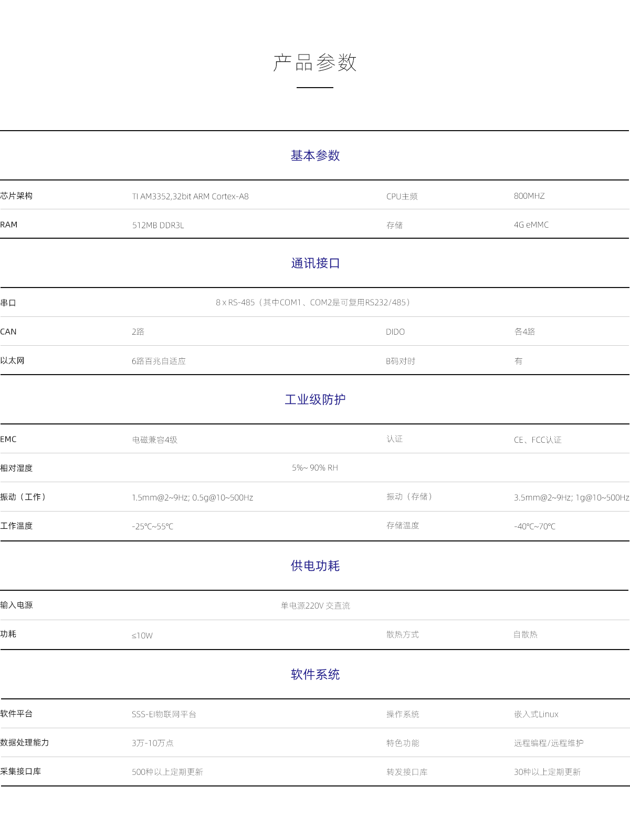Select the 5%~ 90% RH humidity value
Screen dimensions: 630x840
click(315, 468)
